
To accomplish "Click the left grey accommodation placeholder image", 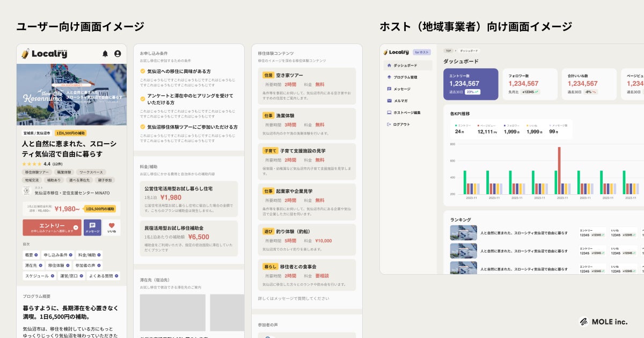I will pos(173,312).
